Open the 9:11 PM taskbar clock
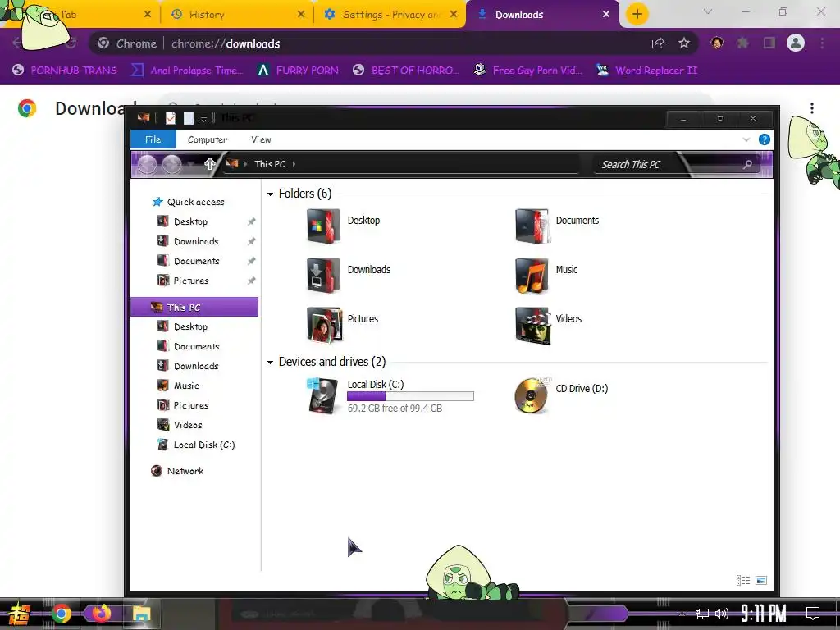 point(764,613)
